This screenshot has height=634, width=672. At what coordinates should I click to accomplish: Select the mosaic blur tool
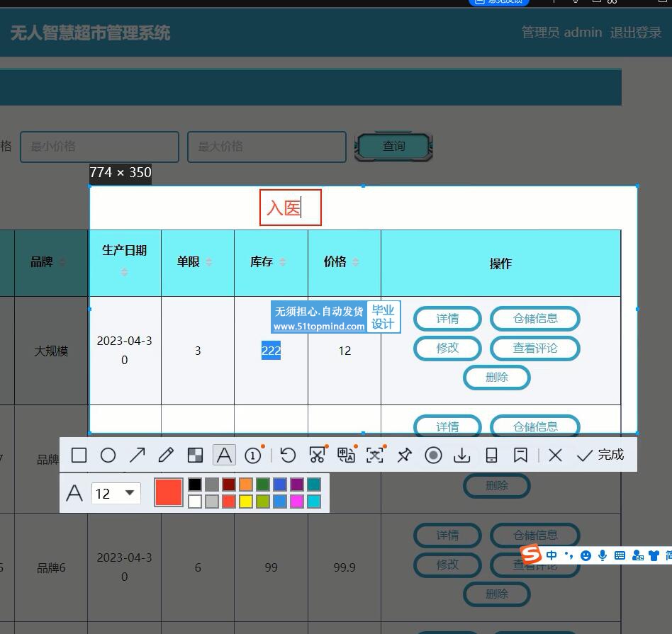[x=195, y=455]
